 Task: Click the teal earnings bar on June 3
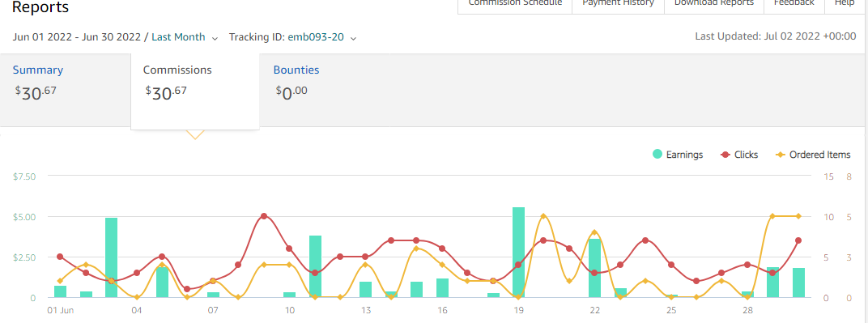(x=111, y=257)
